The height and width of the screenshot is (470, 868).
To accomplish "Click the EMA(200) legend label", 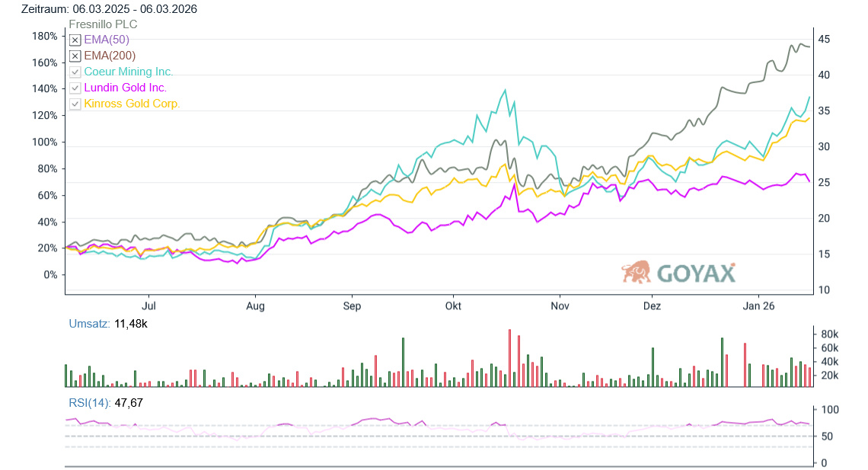I will point(110,56).
